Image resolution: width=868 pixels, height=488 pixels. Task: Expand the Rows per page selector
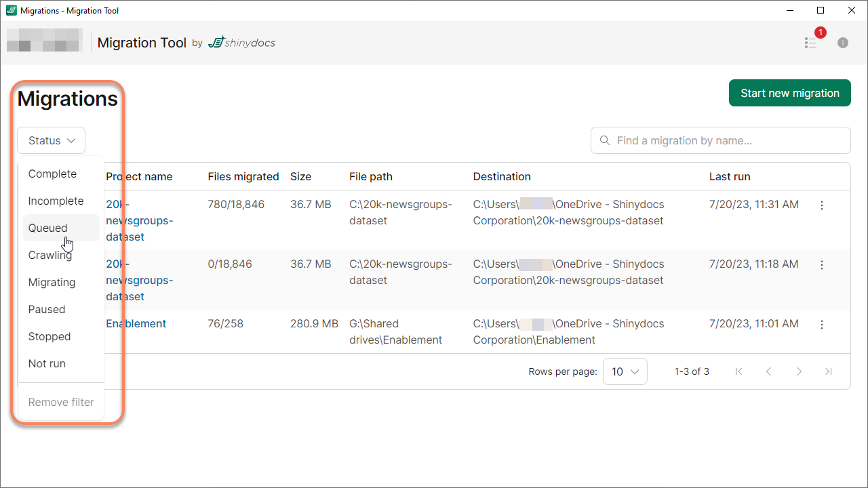tap(625, 371)
